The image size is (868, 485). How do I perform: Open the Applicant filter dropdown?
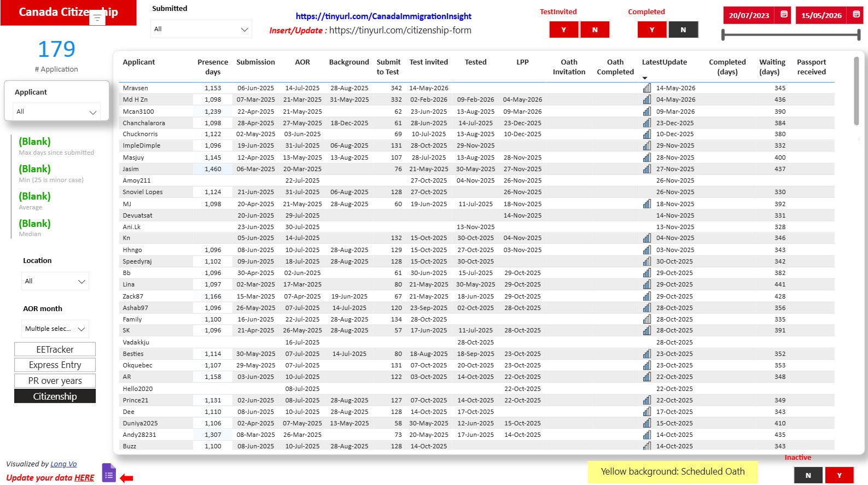pyautogui.click(x=56, y=112)
